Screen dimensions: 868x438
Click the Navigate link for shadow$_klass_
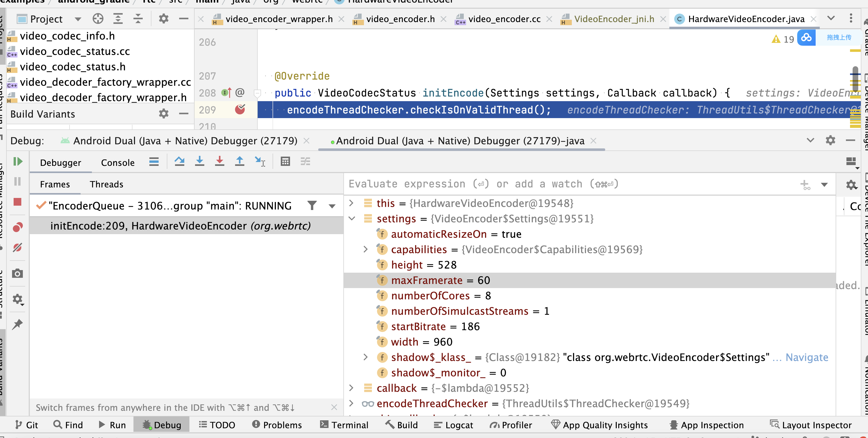tap(807, 357)
